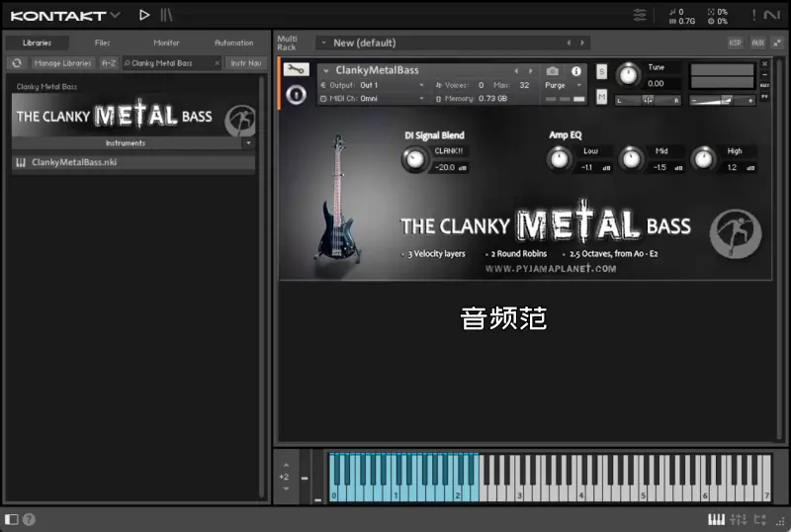Viewport: 791px width, 532px height.
Task: Shift keyboard octave down with arrow
Action: [286, 488]
